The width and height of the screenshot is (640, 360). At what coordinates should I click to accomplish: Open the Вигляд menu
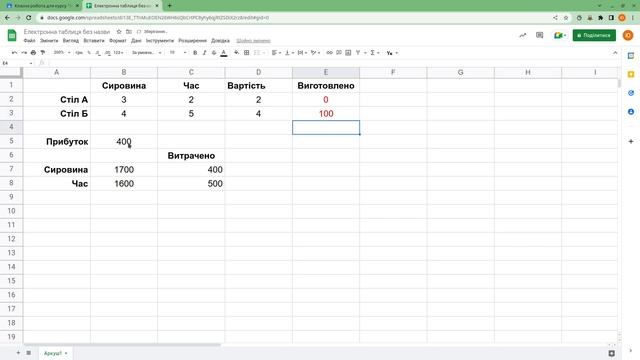(71, 41)
